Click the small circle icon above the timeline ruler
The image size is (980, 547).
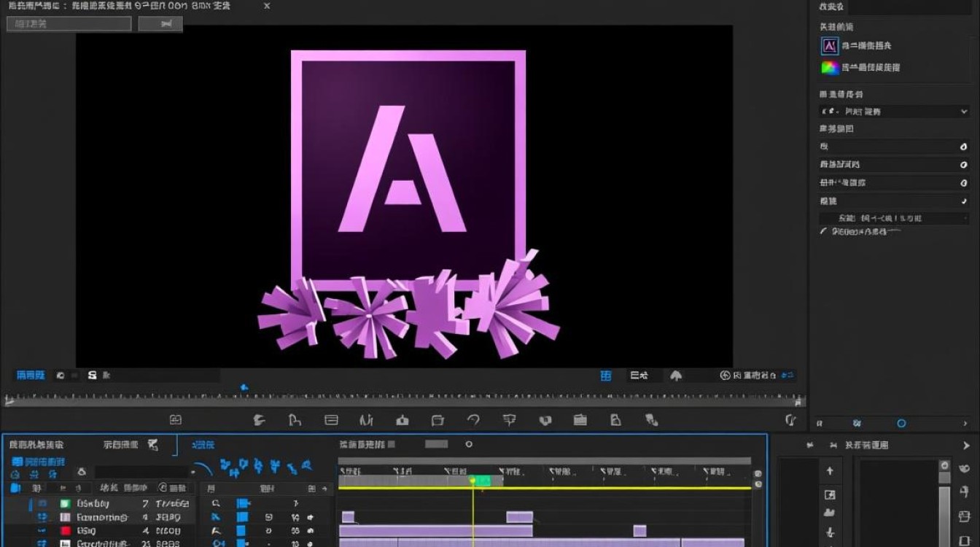coord(469,444)
